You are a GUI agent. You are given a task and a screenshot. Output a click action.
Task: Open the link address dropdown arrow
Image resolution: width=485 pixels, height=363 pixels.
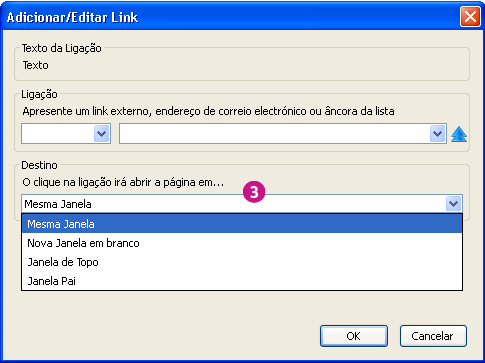437,134
